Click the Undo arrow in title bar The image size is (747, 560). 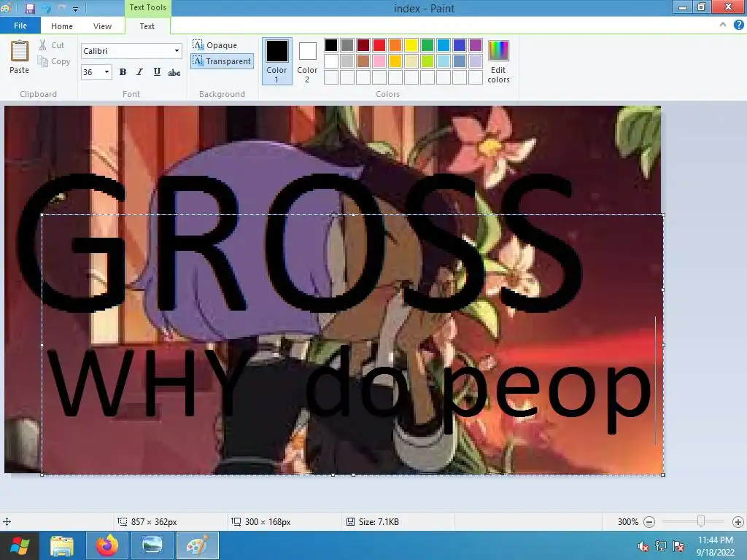tap(47, 8)
